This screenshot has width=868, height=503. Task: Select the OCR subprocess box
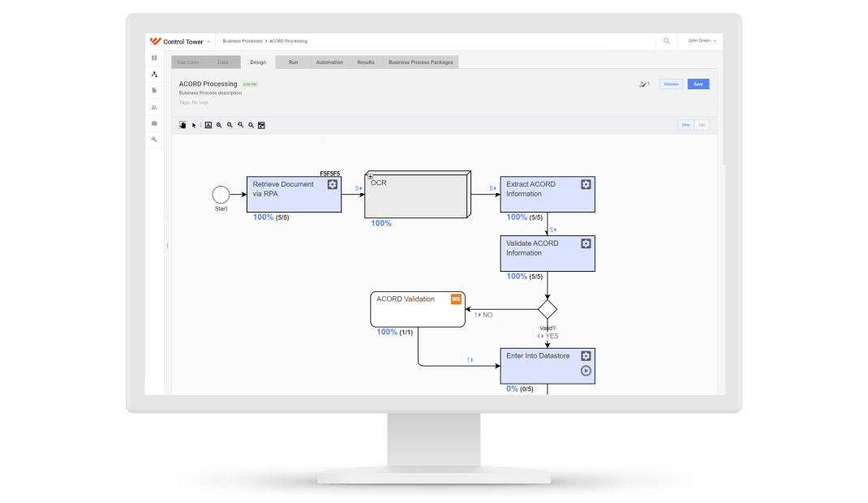[x=418, y=195]
